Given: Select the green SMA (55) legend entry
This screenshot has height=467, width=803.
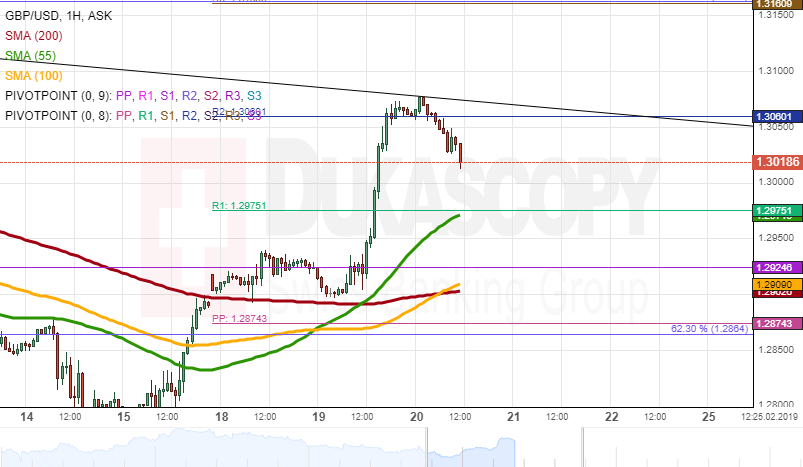Looking at the screenshot, I should coord(29,55).
